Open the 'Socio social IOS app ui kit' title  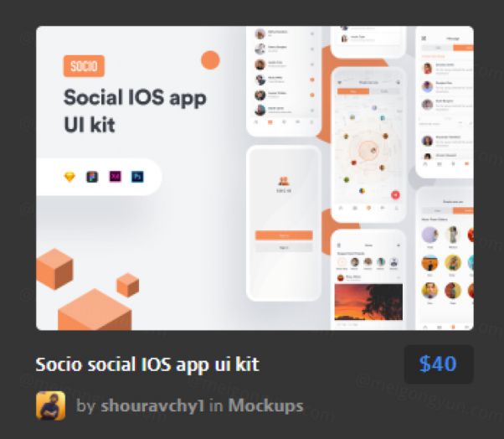(147, 364)
